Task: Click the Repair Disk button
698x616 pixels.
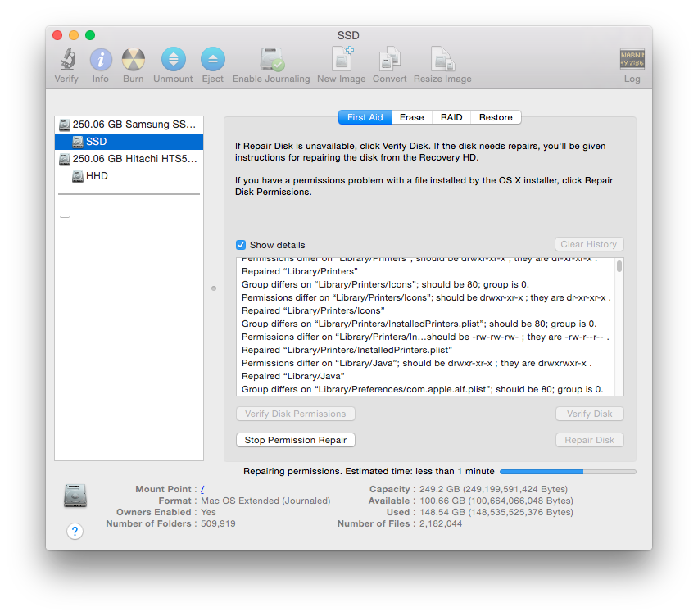Action: tap(589, 440)
